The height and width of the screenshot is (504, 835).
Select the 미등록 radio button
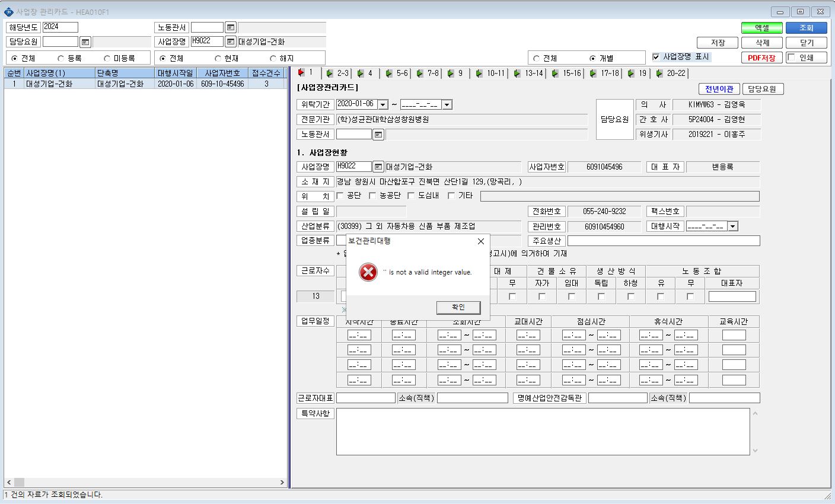click(x=107, y=58)
